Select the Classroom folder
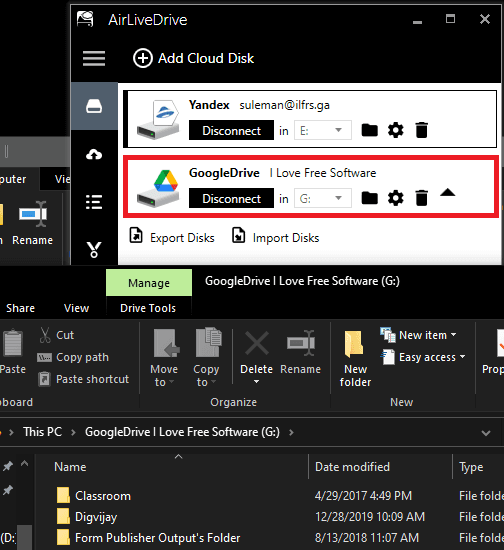 click(x=94, y=496)
